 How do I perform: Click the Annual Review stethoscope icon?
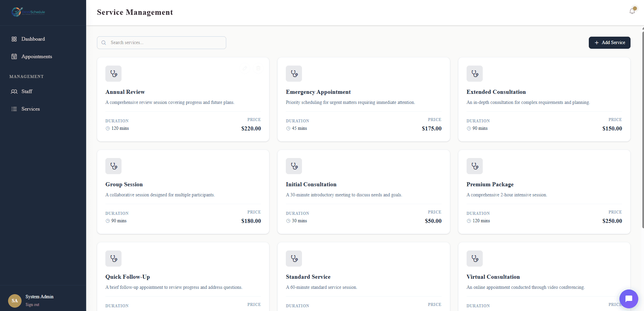[x=113, y=74]
